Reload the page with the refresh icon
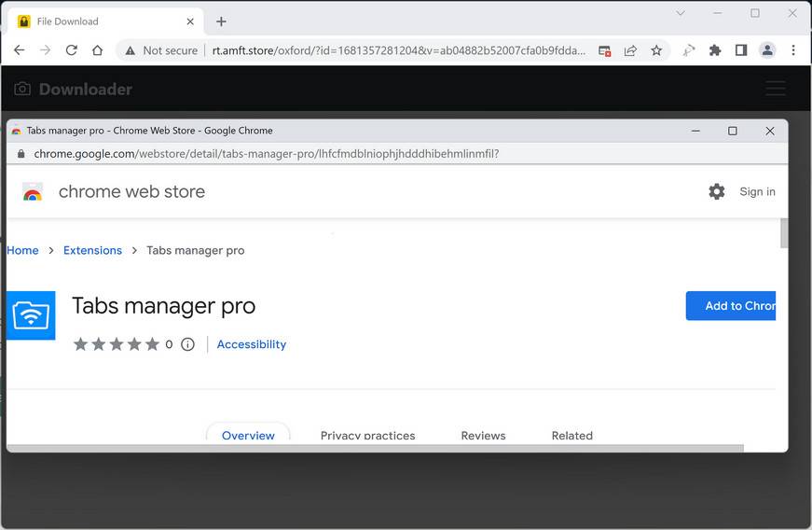Image resolution: width=812 pixels, height=530 pixels. coord(72,50)
